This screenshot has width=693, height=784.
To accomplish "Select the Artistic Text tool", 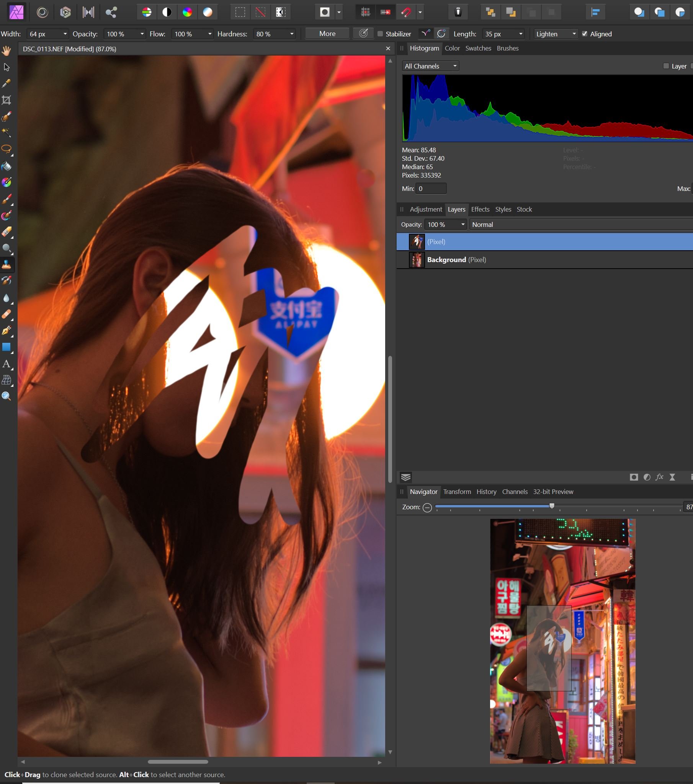I will point(7,363).
